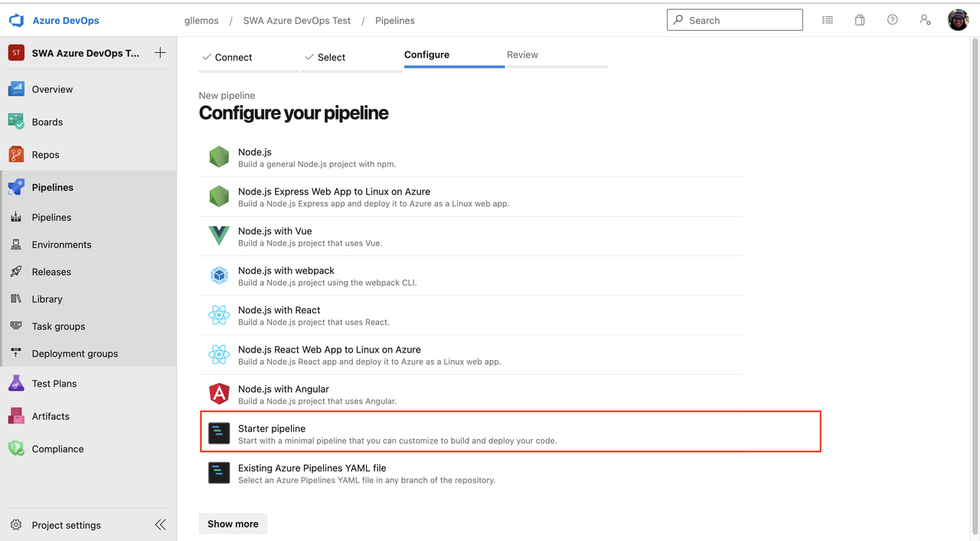Open Library in the sidebar
This screenshot has height=541, width=980.
point(88,299)
